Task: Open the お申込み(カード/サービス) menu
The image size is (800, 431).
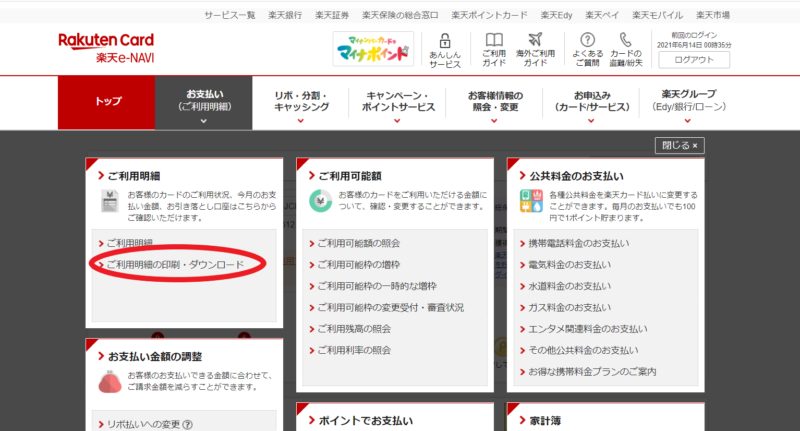Action: coord(592,102)
